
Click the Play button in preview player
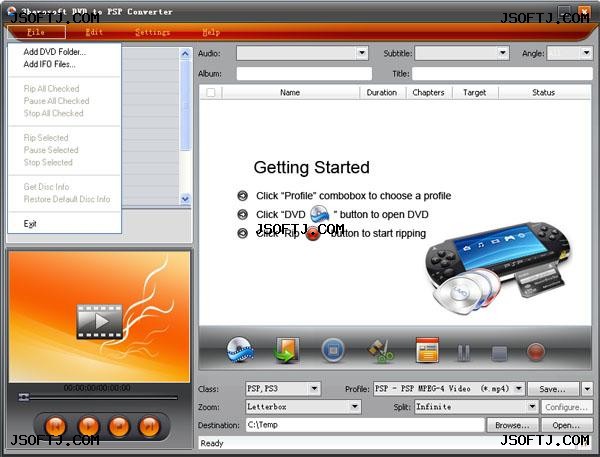click(88, 426)
